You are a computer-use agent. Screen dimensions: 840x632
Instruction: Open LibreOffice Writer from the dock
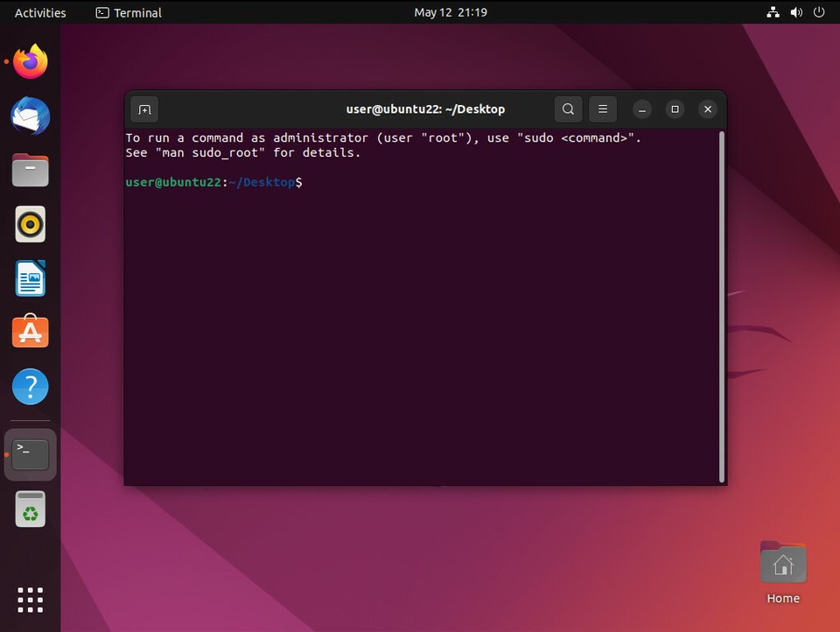point(30,278)
